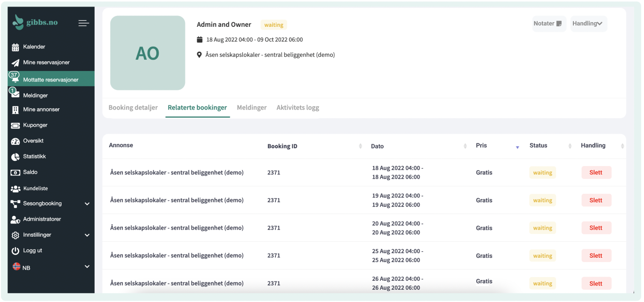Open Statistikk page
Image resolution: width=644 pixels, height=302 pixels.
pos(34,157)
